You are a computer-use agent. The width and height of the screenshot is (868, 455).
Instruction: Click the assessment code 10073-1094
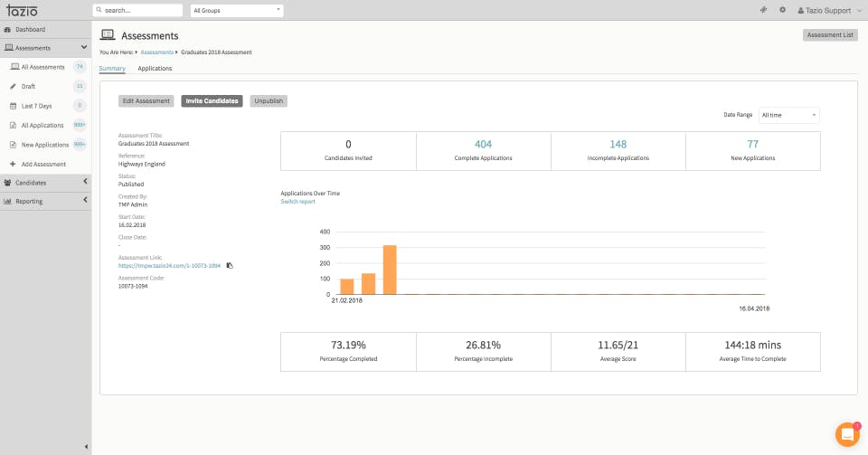pos(133,286)
